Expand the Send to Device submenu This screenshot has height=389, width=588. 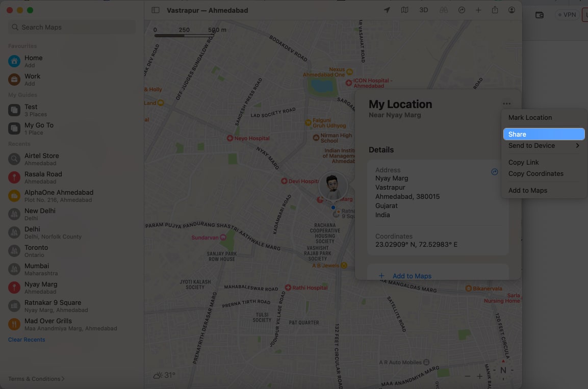544,146
